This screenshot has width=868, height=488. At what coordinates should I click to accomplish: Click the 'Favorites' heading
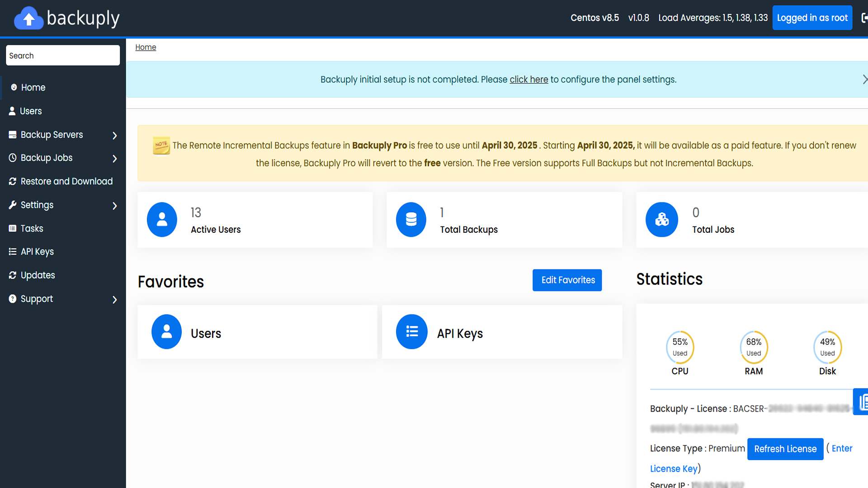click(170, 282)
